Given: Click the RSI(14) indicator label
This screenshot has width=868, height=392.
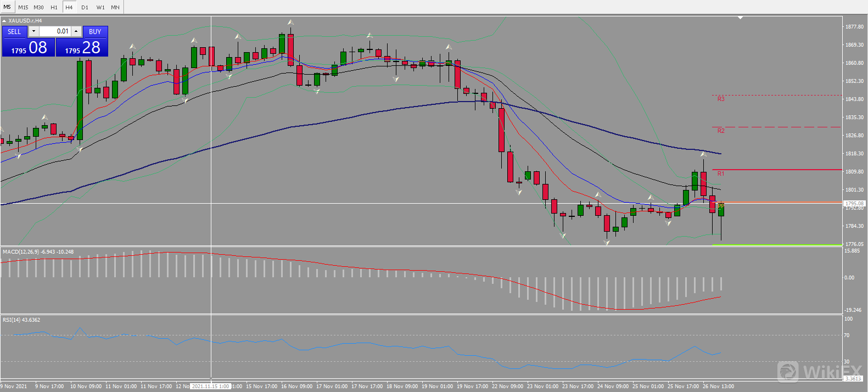Looking at the screenshot, I should point(21,320).
